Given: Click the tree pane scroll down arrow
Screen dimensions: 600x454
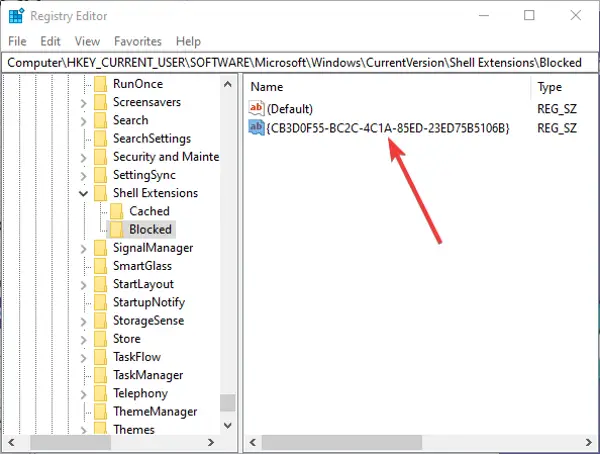Looking at the screenshot, I should pyautogui.click(x=228, y=425).
